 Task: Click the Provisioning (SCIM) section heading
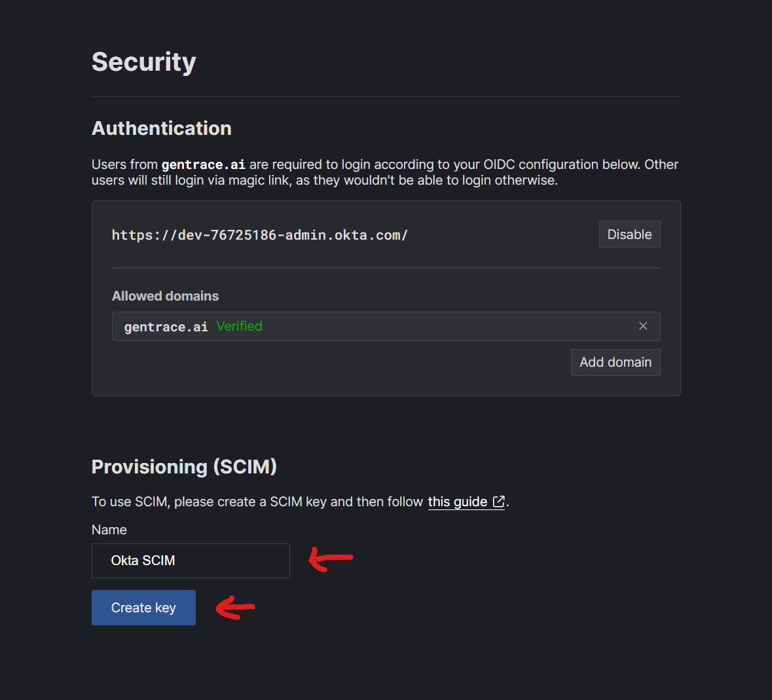tap(184, 466)
